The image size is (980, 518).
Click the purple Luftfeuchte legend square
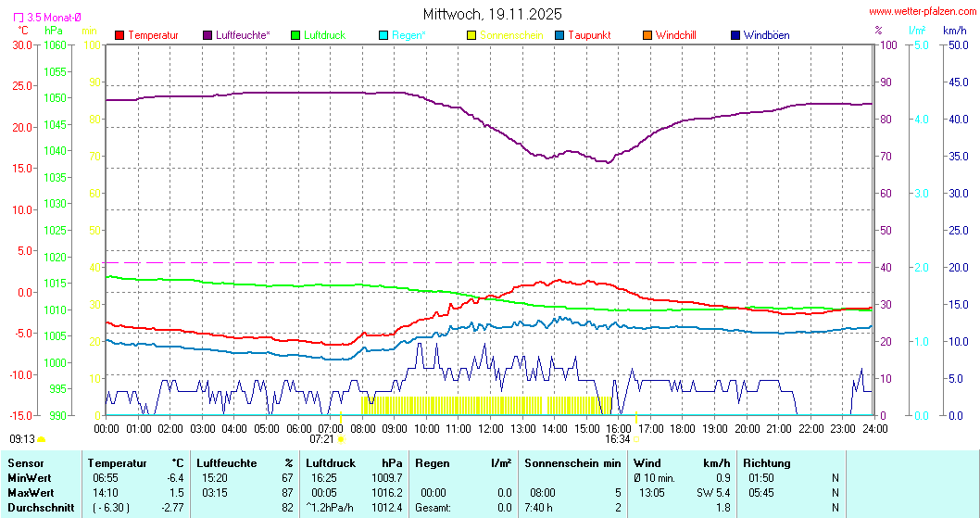click(x=207, y=35)
